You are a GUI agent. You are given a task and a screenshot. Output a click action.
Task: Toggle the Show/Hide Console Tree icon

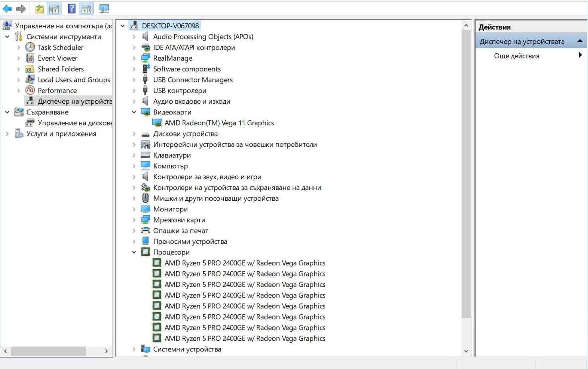54,9
